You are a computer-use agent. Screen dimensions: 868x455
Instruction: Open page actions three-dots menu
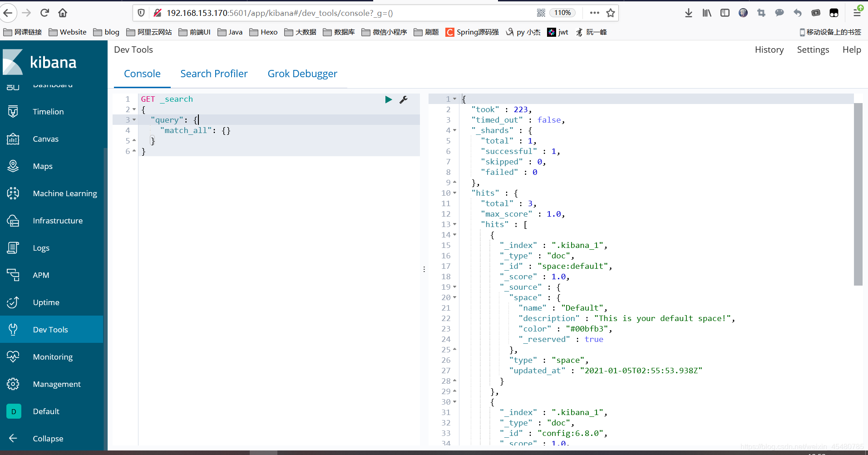click(x=594, y=13)
